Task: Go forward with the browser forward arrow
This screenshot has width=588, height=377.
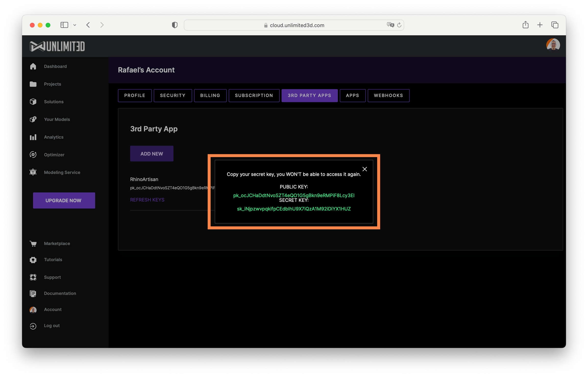Action: pos(102,25)
